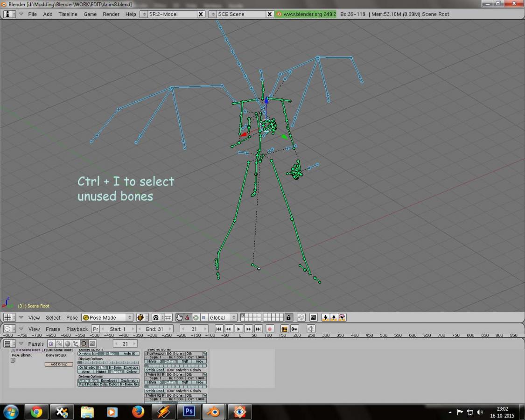Open the Pose menu in 3D view header

tap(72, 317)
